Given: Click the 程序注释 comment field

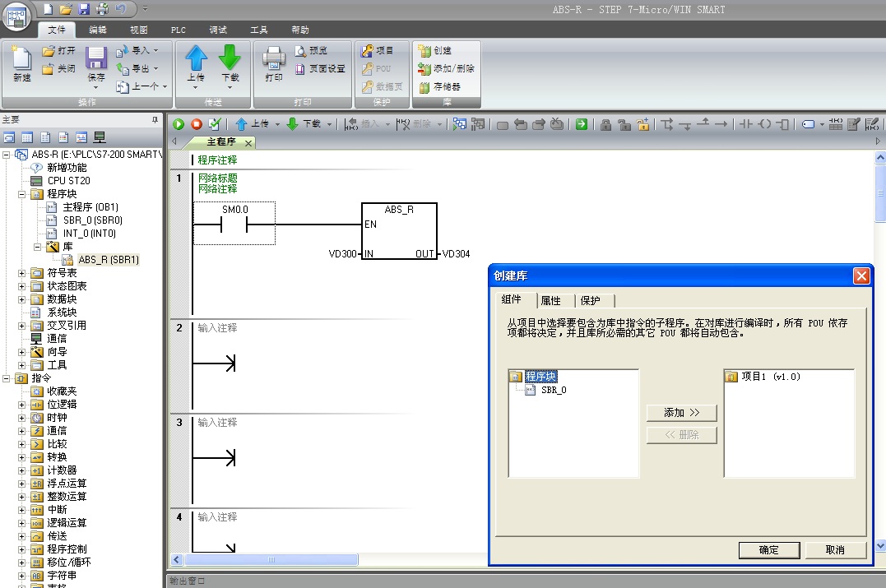Looking at the screenshot, I should coord(217,160).
